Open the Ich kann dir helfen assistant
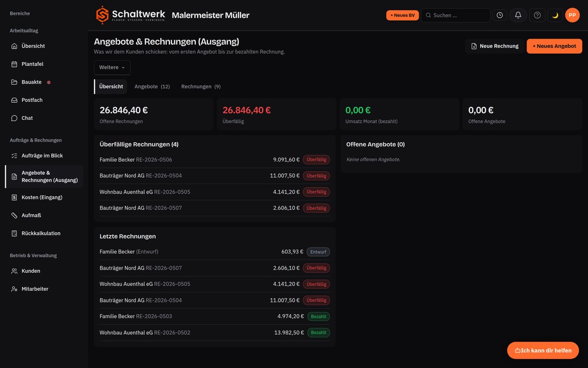 pyautogui.click(x=543, y=350)
